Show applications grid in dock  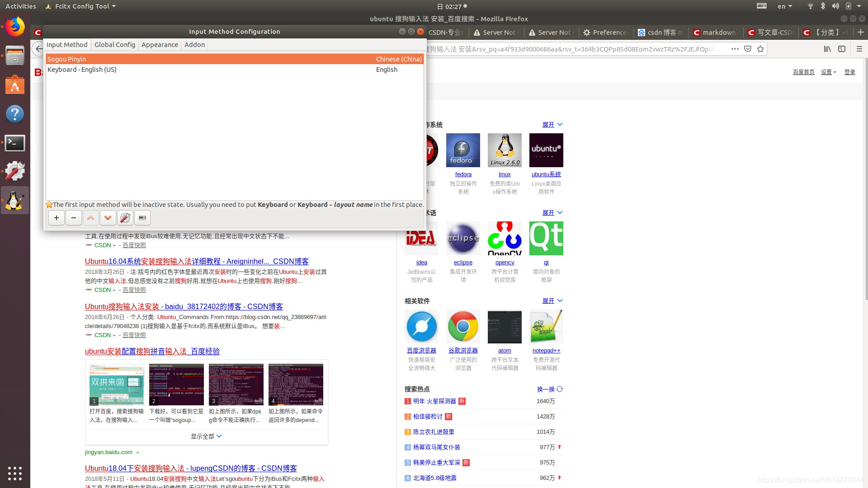pyautogui.click(x=15, y=473)
